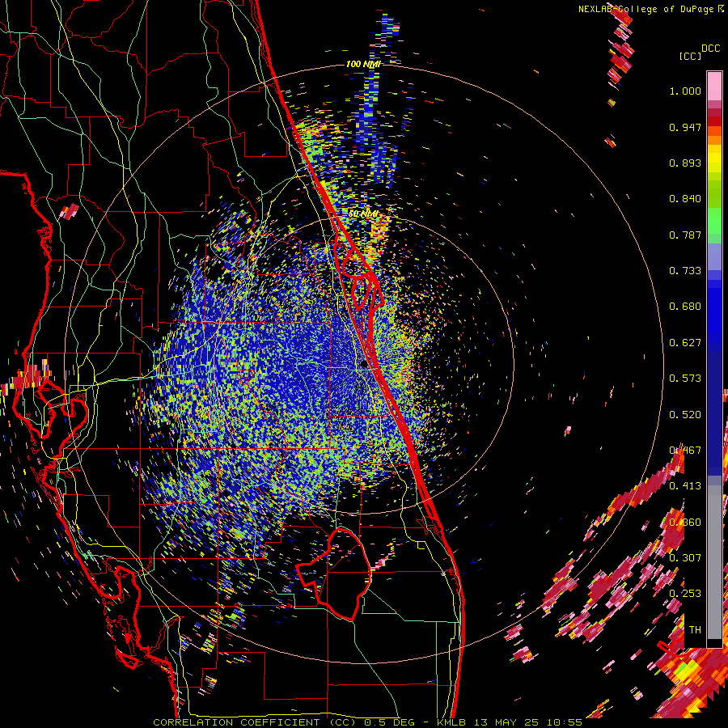Click the 0.573 scale value
Image resolution: width=728 pixels, height=728 pixels.
685,379
